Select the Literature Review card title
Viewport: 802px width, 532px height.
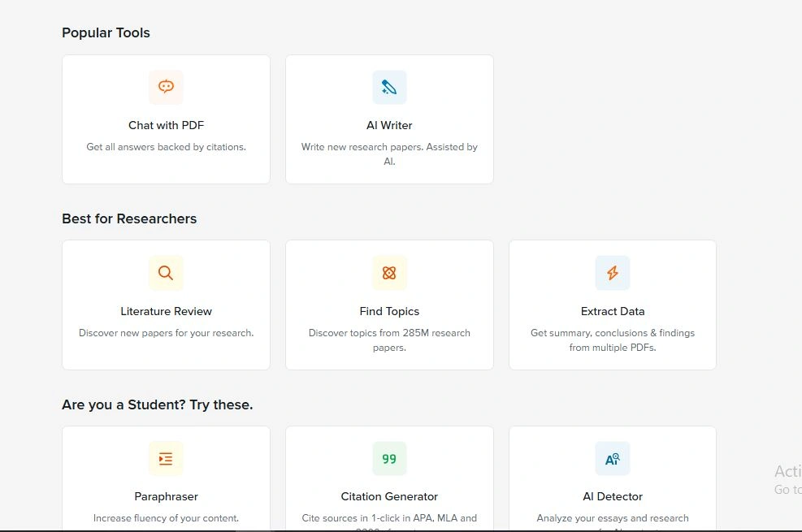166,311
